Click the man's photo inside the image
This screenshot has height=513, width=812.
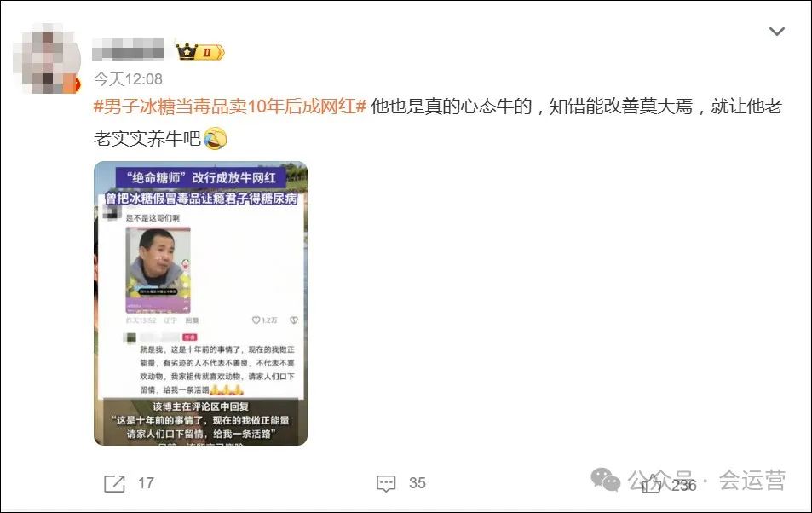(x=158, y=269)
